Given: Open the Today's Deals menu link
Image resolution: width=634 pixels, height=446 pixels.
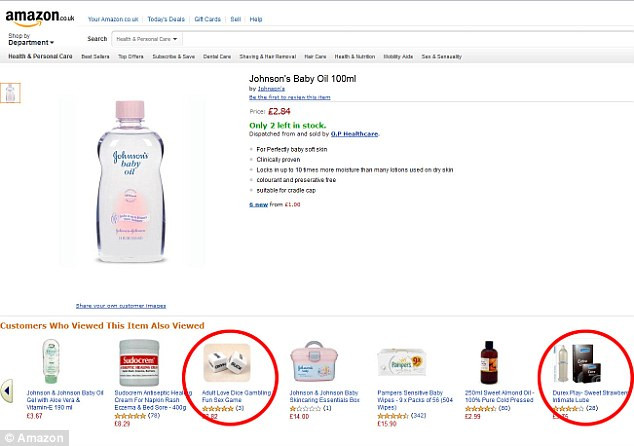Looking at the screenshot, I should [x=172, y=19].
